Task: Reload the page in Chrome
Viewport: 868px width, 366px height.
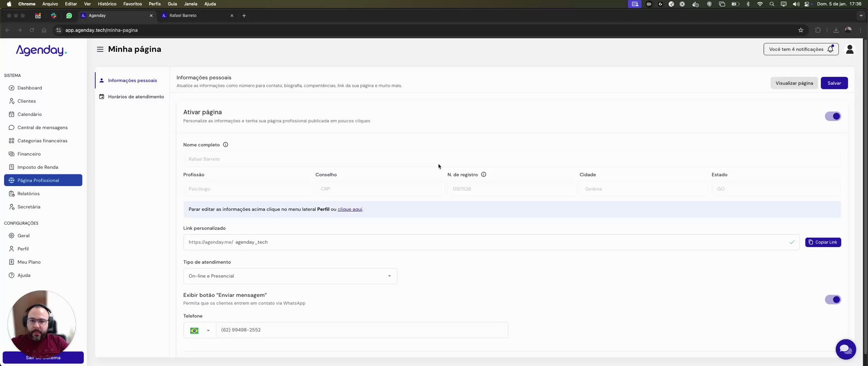Action: (32, 30)
